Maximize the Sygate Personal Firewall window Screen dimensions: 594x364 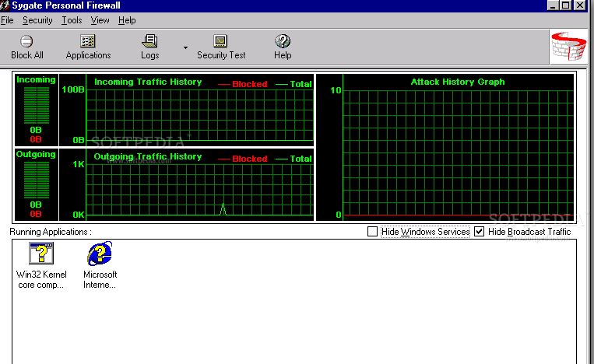point(566,5)
